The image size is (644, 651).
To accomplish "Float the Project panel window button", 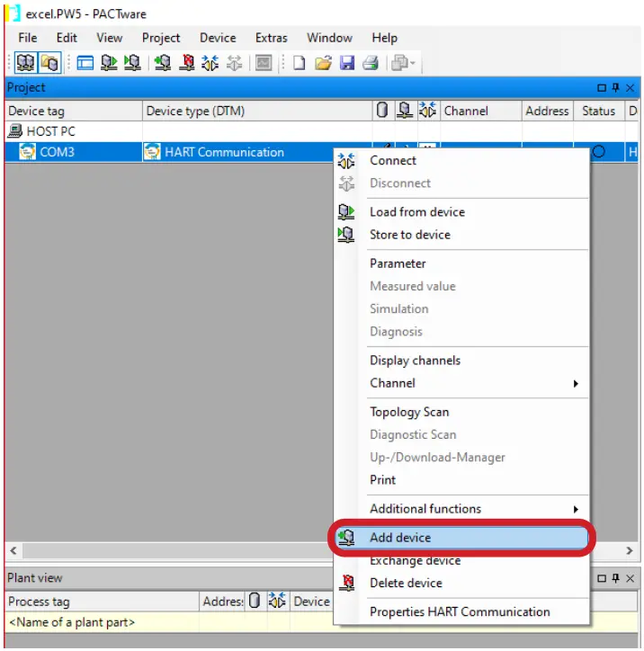I will tap(601, 87).
